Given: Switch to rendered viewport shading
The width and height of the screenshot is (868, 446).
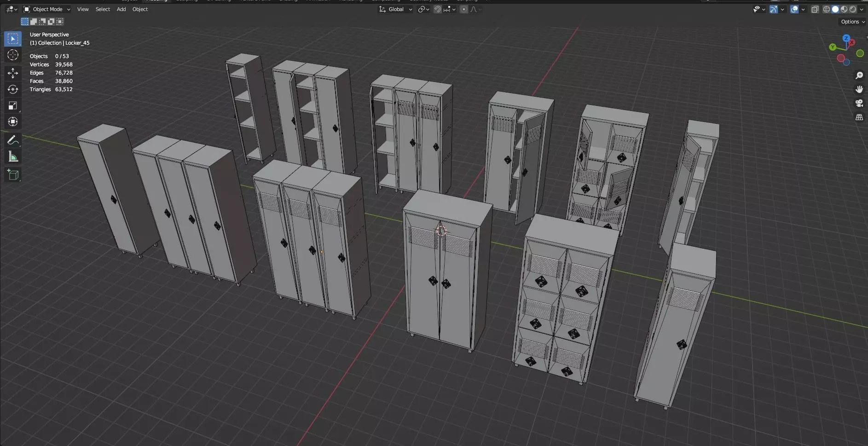Looking at the screenshot, I should 853,9.
